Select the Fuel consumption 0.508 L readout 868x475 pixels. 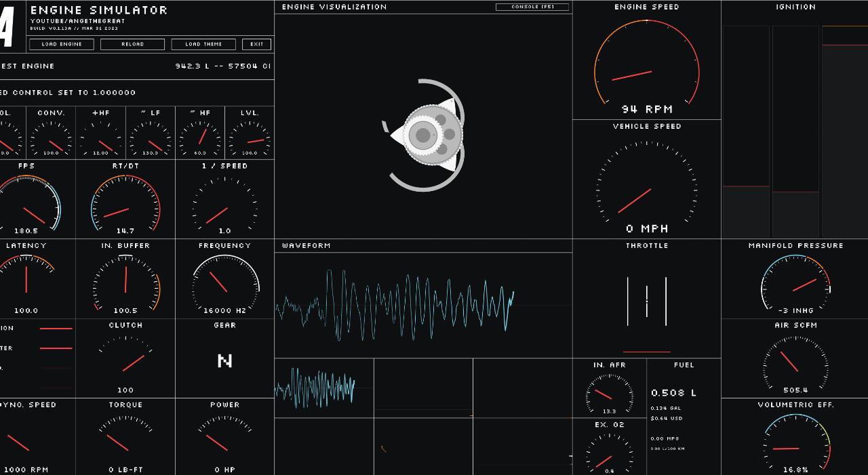673,393
